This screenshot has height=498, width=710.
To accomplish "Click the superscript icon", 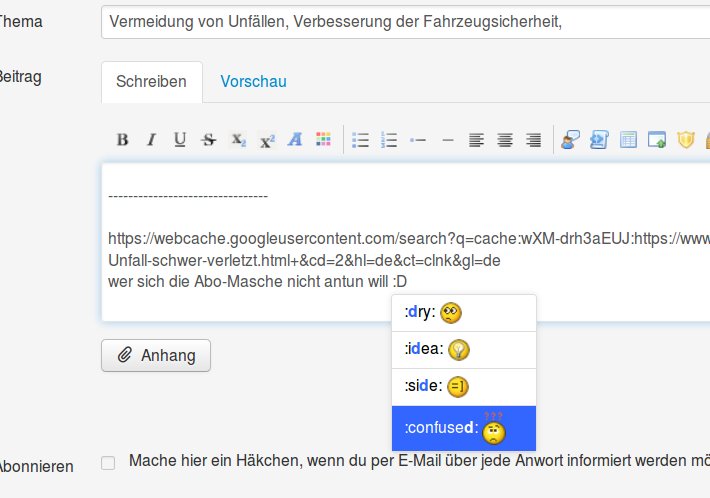I will (x=267, y=140).
